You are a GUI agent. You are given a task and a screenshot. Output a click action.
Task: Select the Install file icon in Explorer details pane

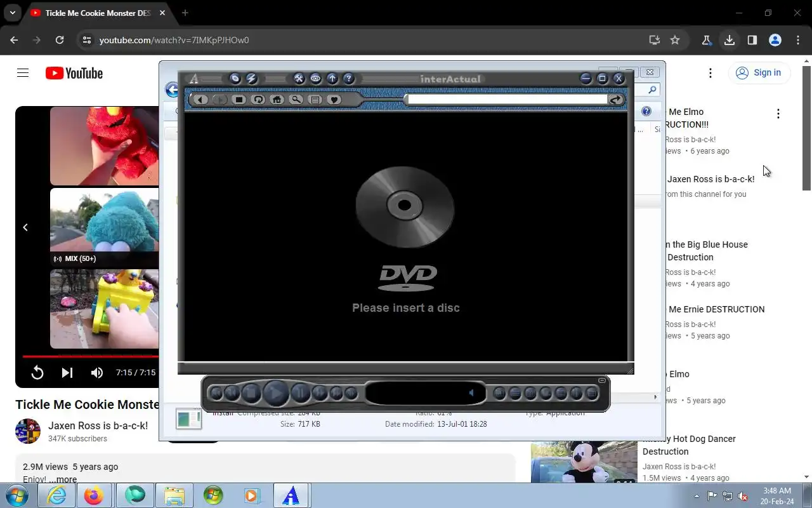click(x=188, y=418)
